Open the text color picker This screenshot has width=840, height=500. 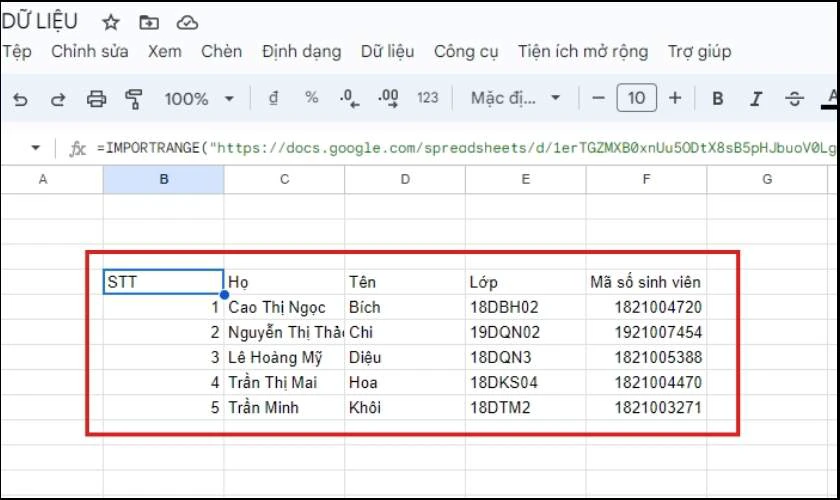click(830, 99)
